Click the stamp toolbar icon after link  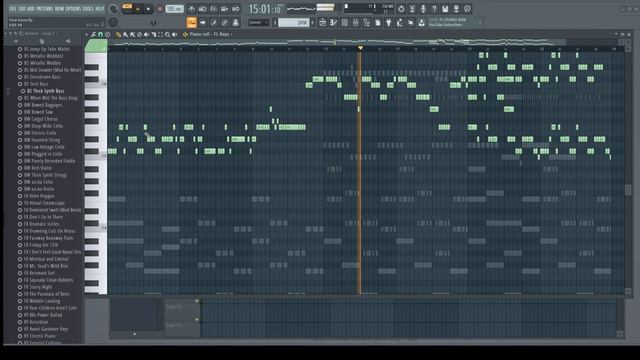tap(236, 22)
